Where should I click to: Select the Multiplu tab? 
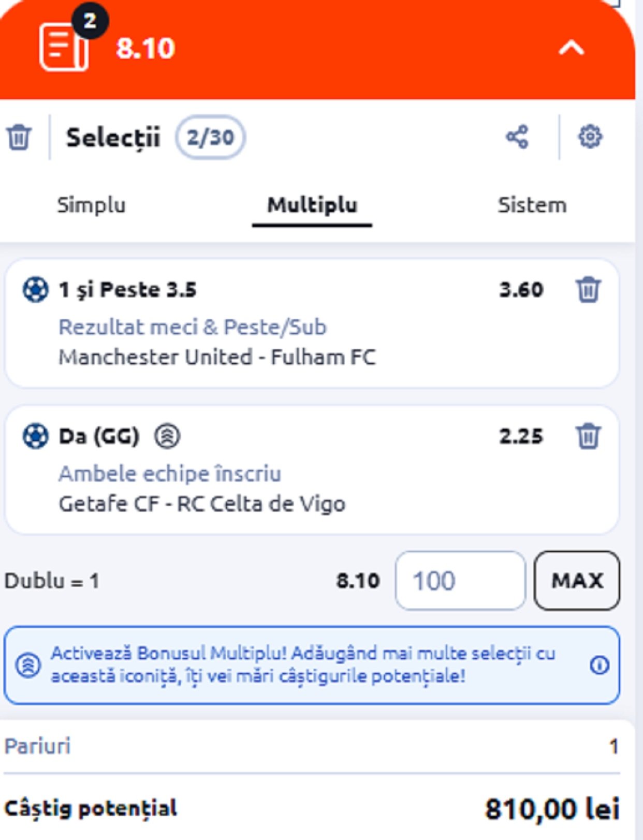[311, 205]
